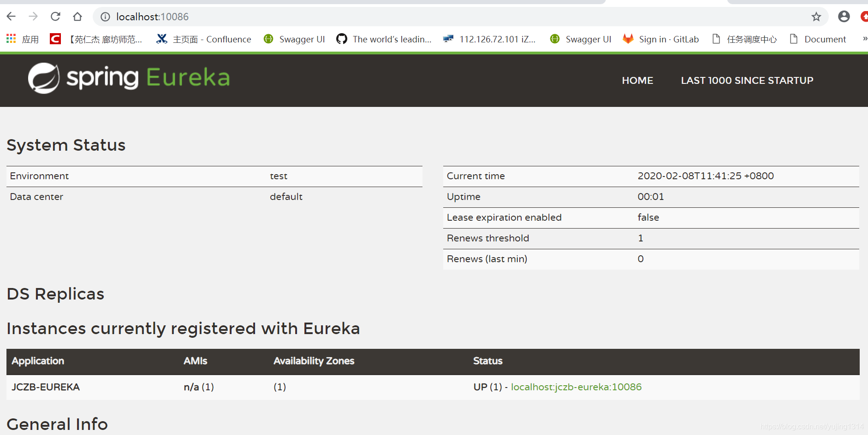The image size is (868, 435).
Task: Open the localhost:jczb-eureka:10086 instance link
Action: (x=576, y=387)
